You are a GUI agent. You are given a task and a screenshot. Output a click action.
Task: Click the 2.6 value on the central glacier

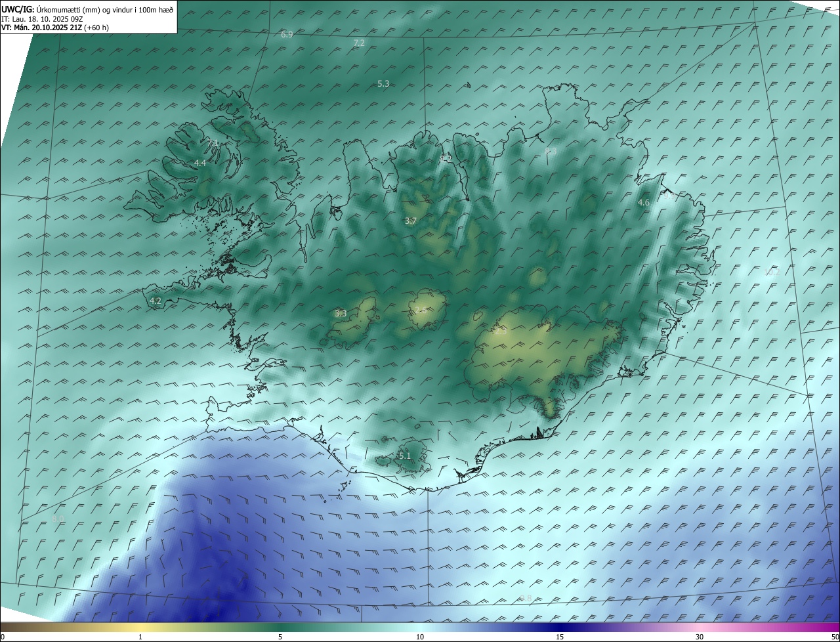(421, 310)
